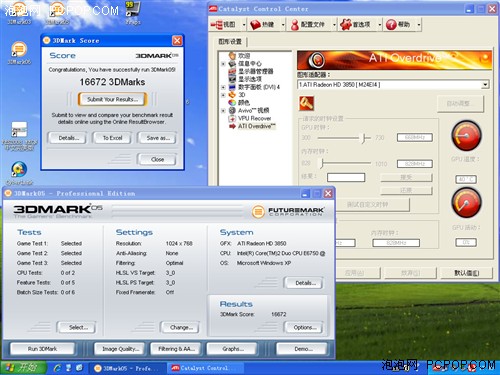This screenshot has height=375, width=500.
Task: Expand the dropdown arrow beside 视图
Action: pyautogui.click(x=244, y=25)
